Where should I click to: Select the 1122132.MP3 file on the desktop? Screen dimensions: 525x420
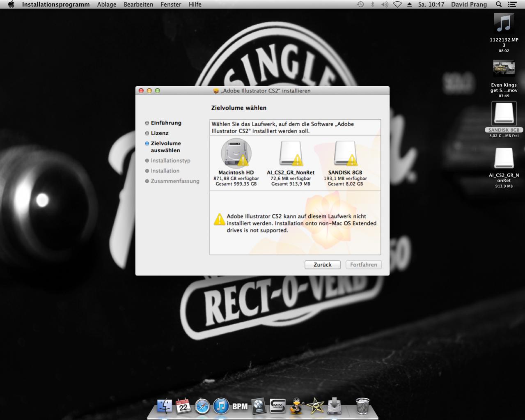click(x=504, y=23)
